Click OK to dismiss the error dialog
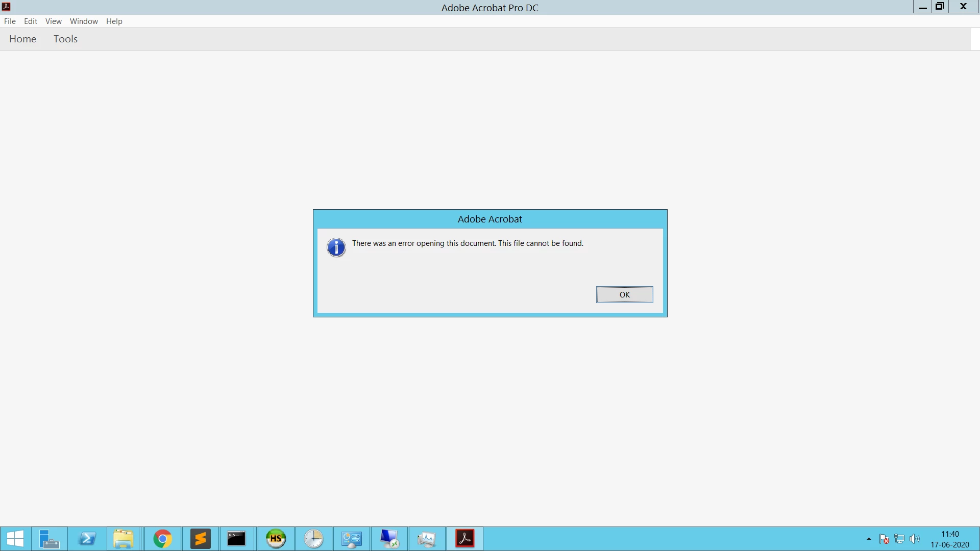The image size is (980, 551). (624, 294)
